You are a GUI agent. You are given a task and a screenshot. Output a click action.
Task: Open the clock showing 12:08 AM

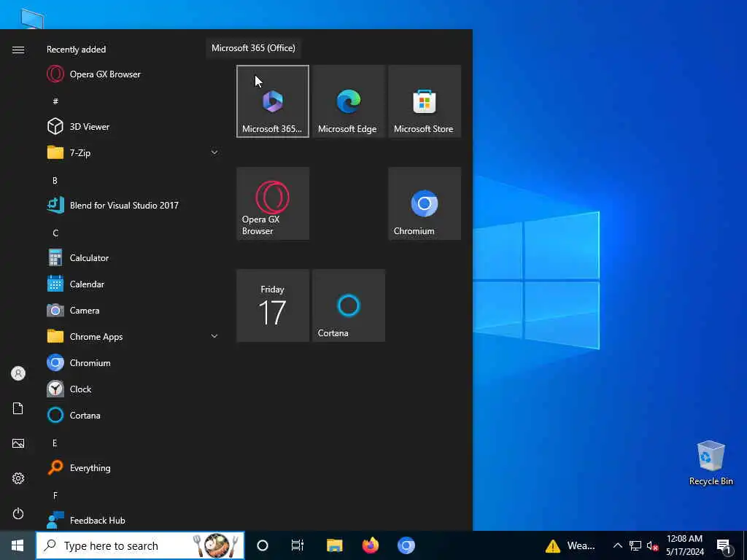pyautogui.click(x=684, y=545)
